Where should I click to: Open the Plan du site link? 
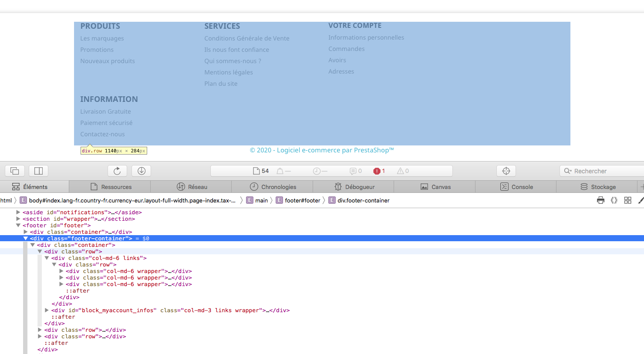click(221, 84)
